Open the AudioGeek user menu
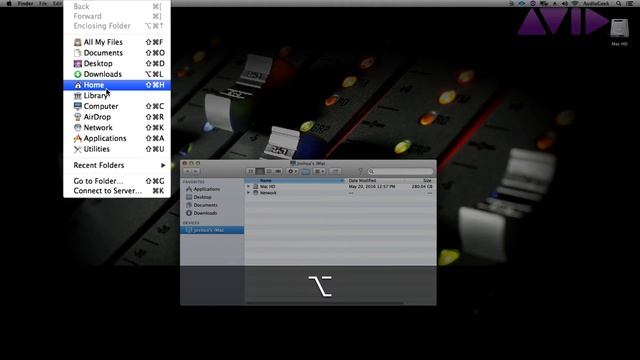The image size is (640, 360). (596, 3)
